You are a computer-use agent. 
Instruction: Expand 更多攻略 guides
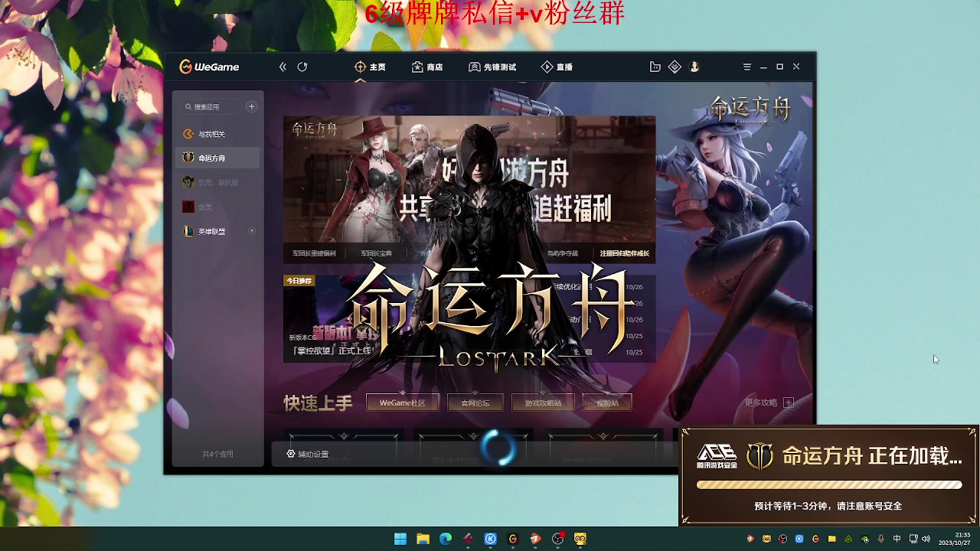pos(769,403)
